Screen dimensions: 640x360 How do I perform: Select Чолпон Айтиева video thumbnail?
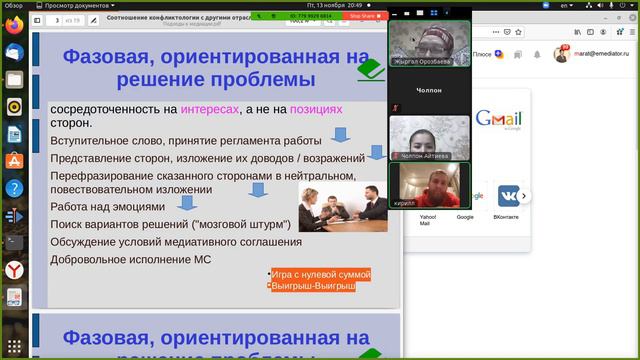(x=429, y=138)
